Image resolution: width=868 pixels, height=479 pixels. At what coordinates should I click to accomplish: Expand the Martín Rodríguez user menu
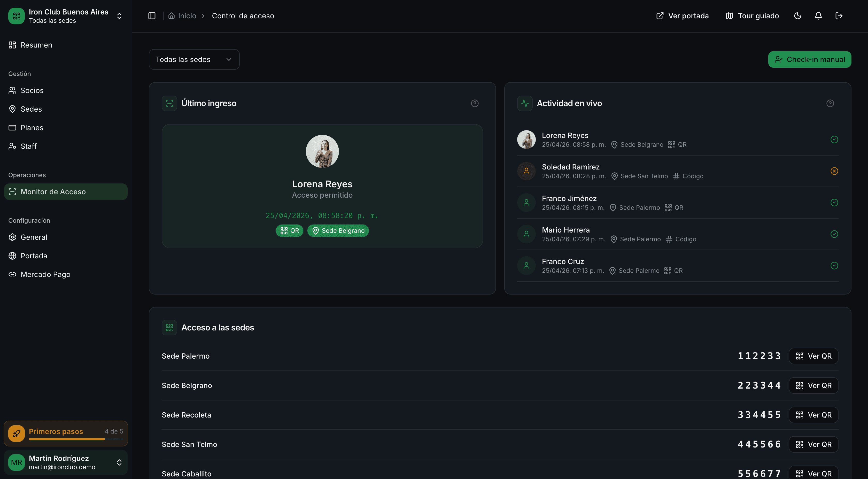(x=119, y=462)
